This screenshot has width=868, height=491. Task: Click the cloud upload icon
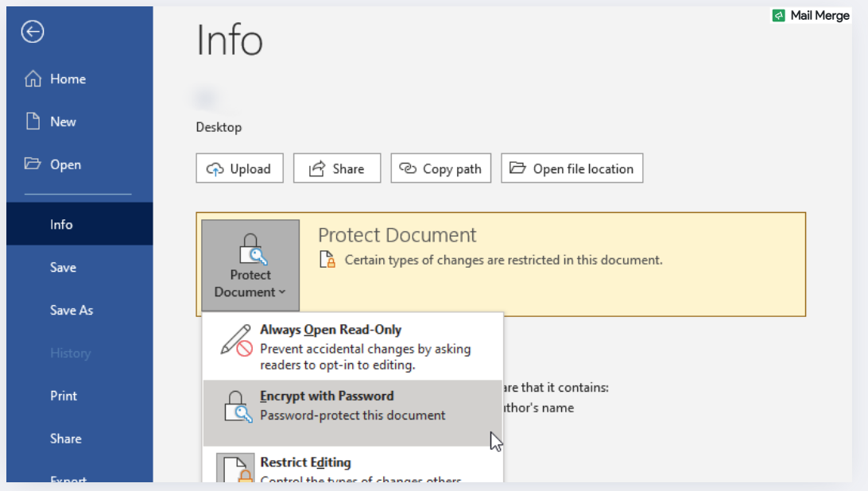[215, 169]
